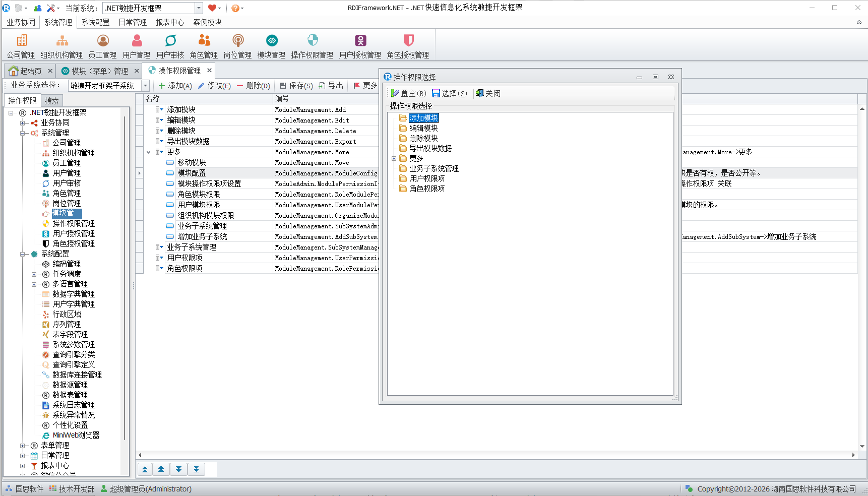Switch to the 搜索 tab
Image resolution: width=868 pixels, height=496 pixels.
51,101
